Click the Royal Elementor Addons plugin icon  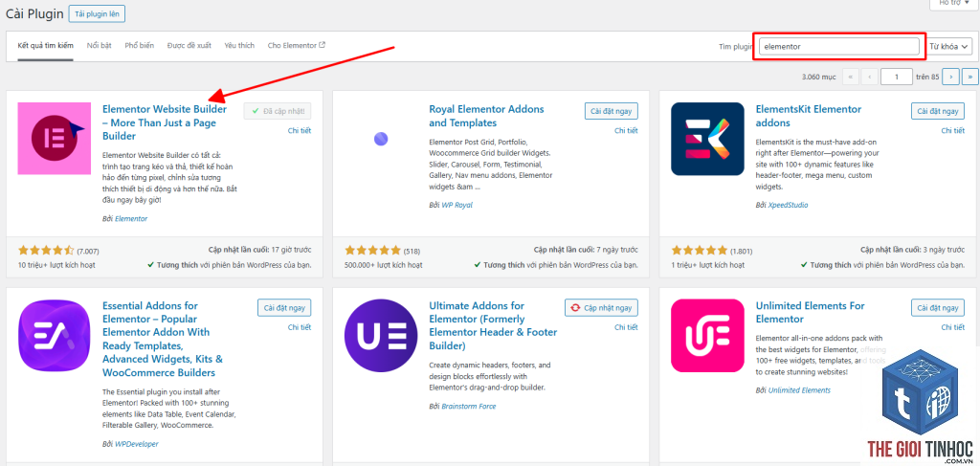coord(381,139)
